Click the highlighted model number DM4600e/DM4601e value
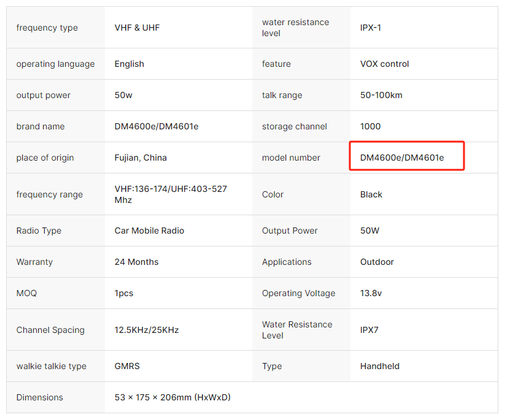Screen dimensions: 510x420 (402, 158)
